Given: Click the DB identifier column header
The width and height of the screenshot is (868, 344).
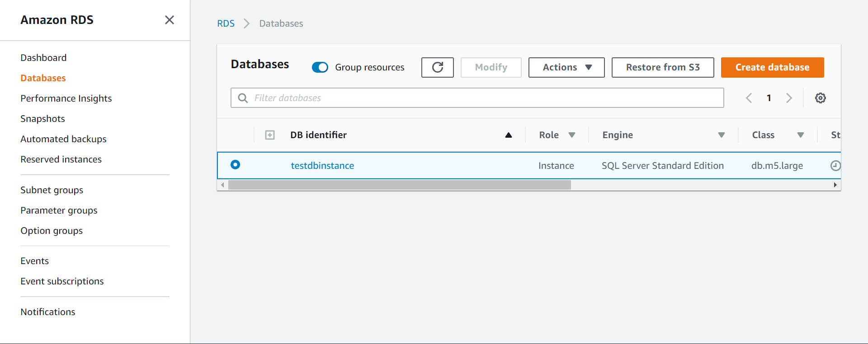Looking at the screenshot, I should [x=318, y=135].
